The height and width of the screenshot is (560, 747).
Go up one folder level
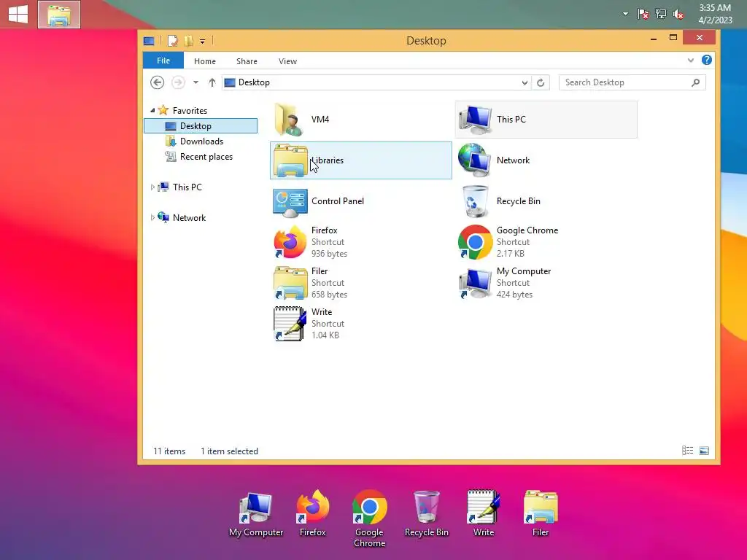point(212,82)
